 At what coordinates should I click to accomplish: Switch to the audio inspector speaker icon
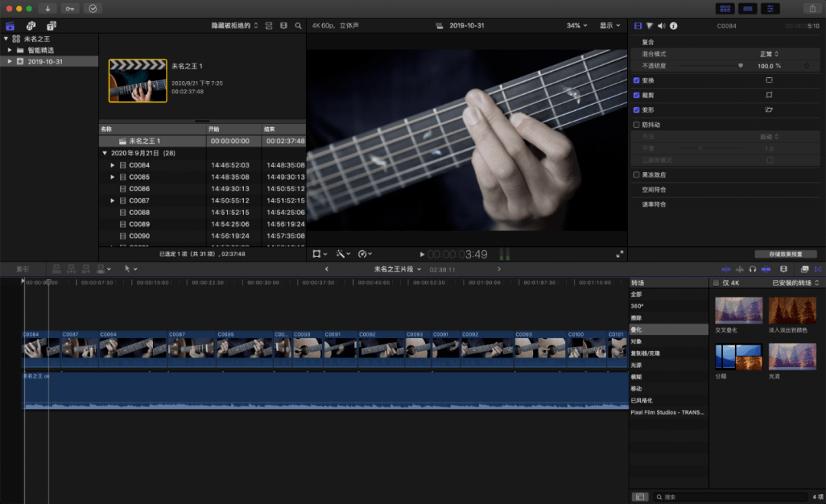tap(661, 26)
